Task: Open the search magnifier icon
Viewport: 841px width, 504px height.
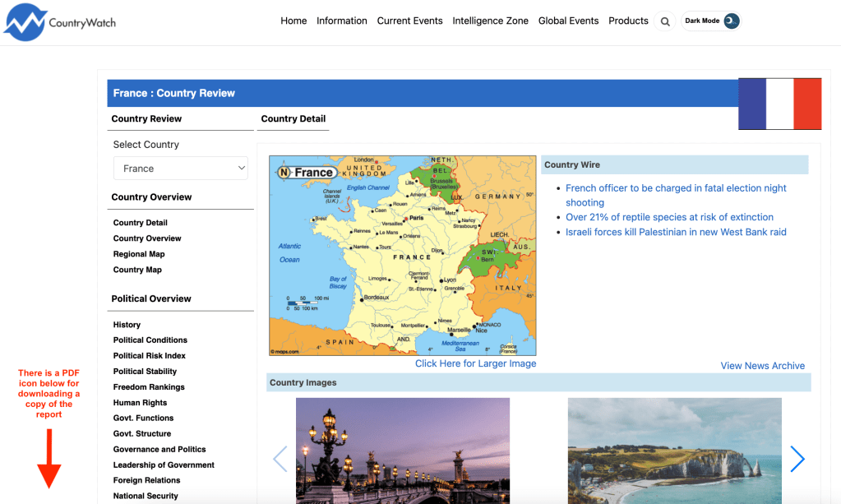Action: click(x=664, y=21)
